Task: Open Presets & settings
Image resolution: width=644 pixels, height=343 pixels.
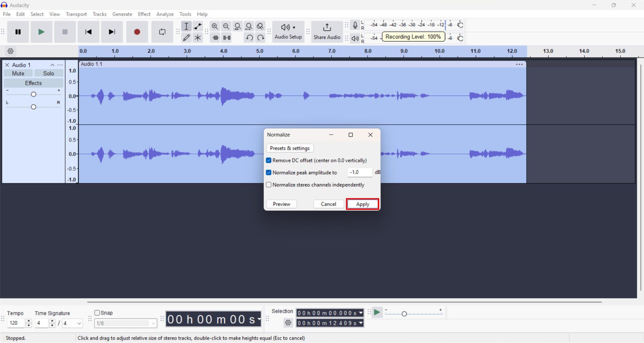Action: [290, 148]
